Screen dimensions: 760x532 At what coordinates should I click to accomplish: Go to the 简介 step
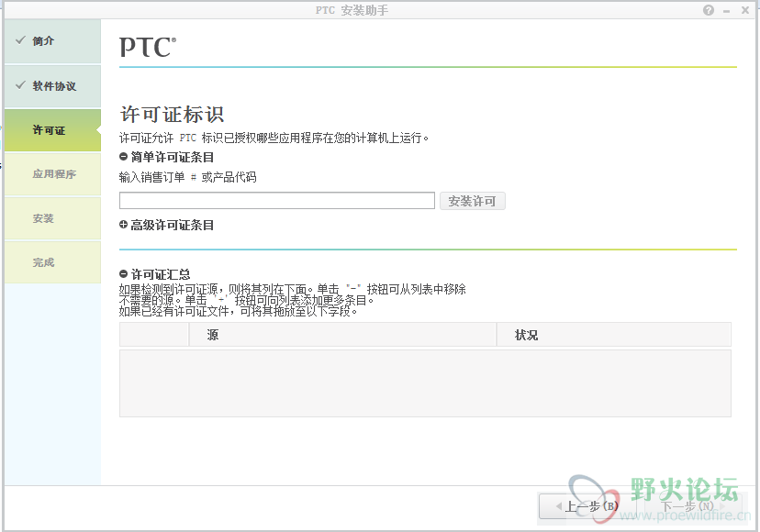[53, 41]
